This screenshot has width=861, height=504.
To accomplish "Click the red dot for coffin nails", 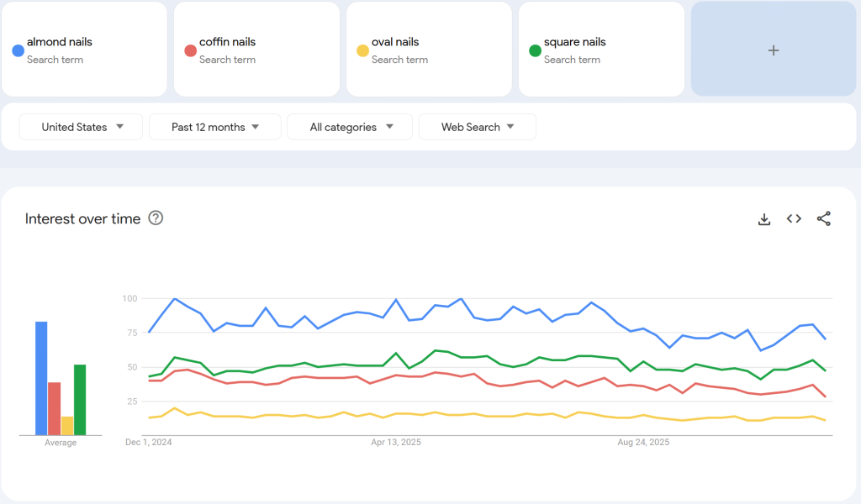I will 190,50.
